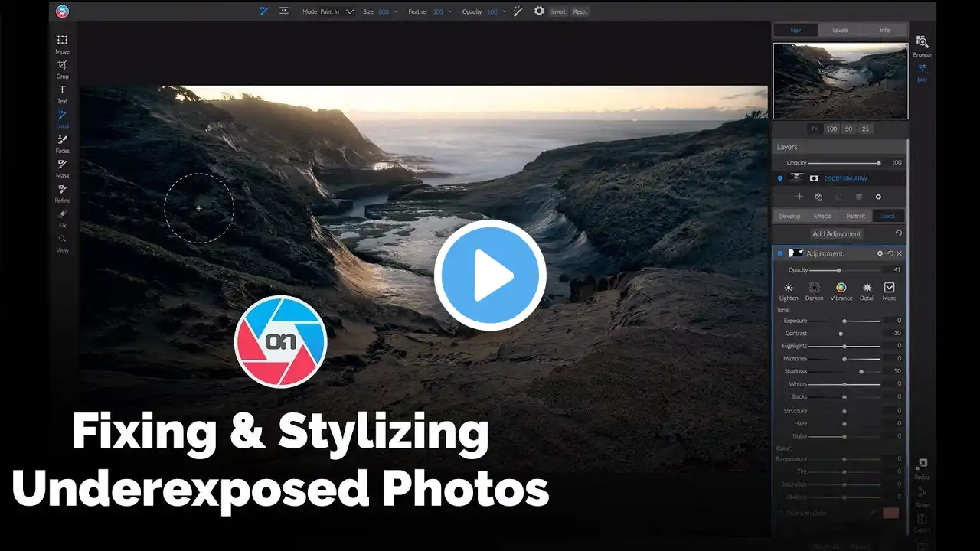Open tool settings gear in top bar
The height and width of the screenshot is (551, 980).
click(539, 11)
